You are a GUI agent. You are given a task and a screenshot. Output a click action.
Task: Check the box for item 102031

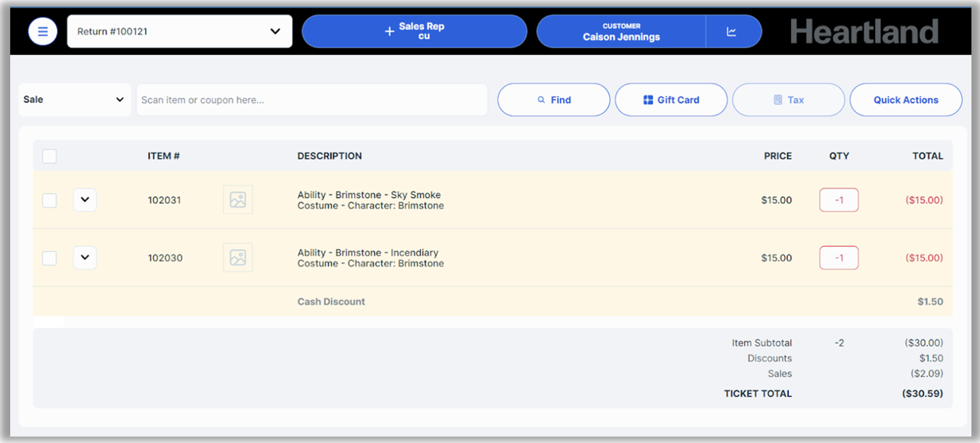click(x=49, y=200)
